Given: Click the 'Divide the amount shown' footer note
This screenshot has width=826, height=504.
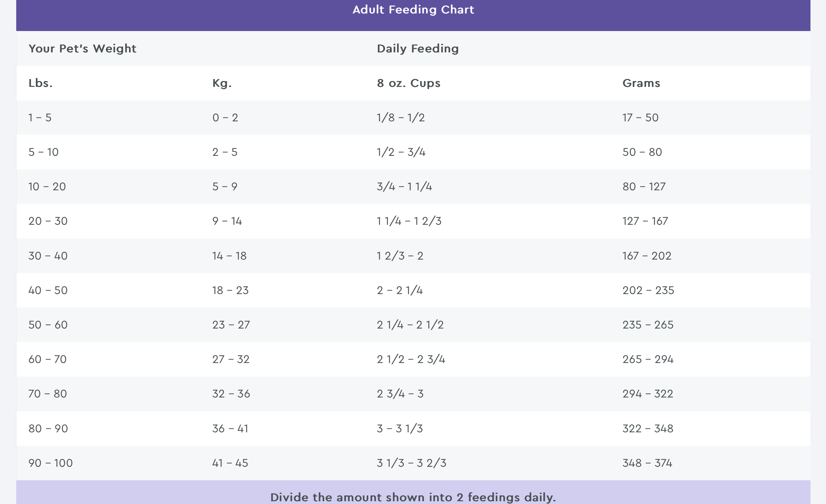Looking at the screenshot, I should tap(413, 497).
